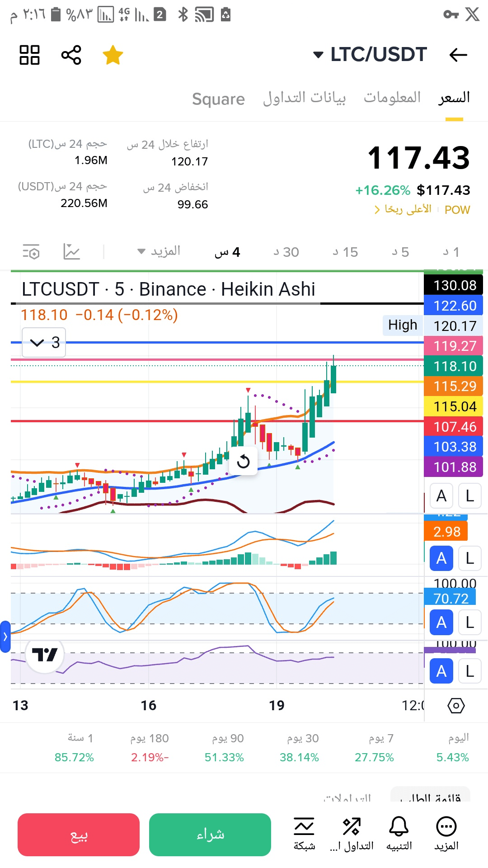Toggle log scale L on main price chart

470,495
